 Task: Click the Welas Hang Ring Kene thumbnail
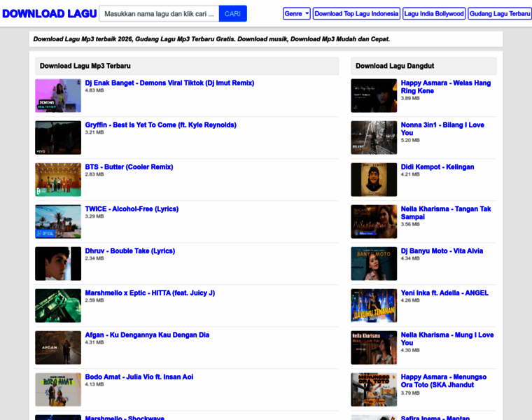point(374,96)
